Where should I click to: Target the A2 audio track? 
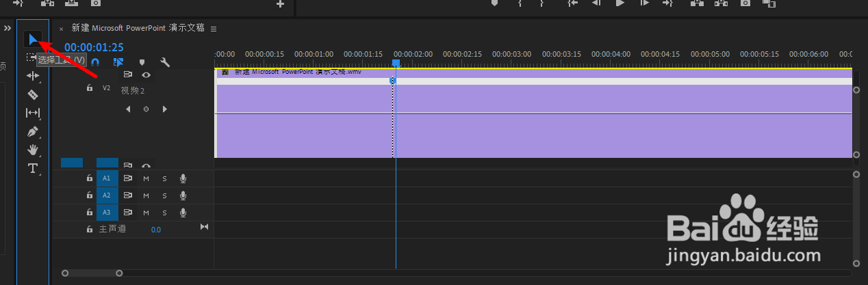coord(107,195)
